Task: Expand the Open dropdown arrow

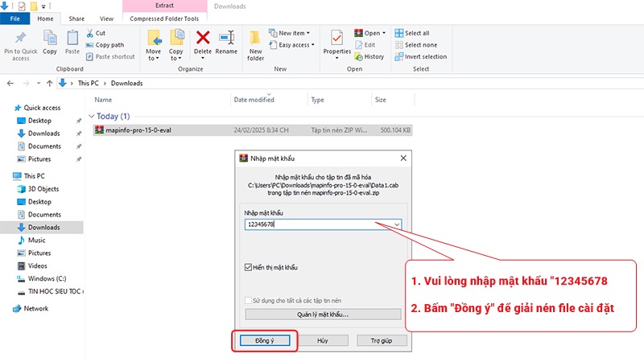Action: pyautogui.click(x=384, y=33)
